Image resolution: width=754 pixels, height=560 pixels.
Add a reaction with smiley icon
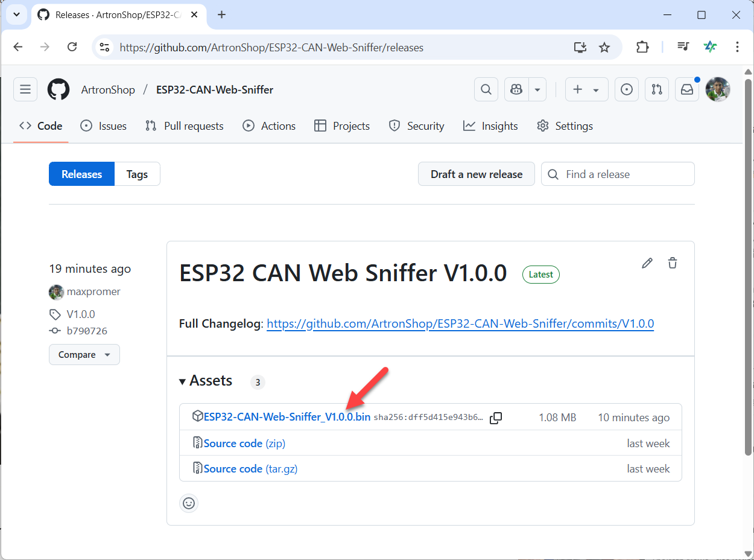(189, 503)
